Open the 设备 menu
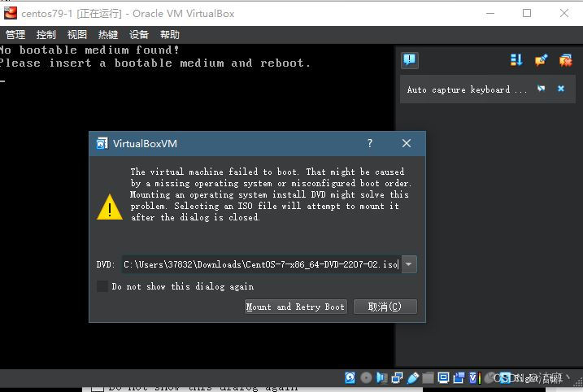Viewport: 583px width, 392px height. tap(139, 35)
